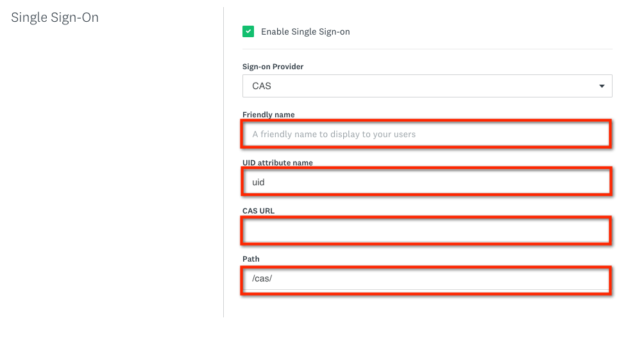Viewport: 644px width, 352px height.
Task: Click the 'CAS URL' field label
Action: click(x=258, y=211)
